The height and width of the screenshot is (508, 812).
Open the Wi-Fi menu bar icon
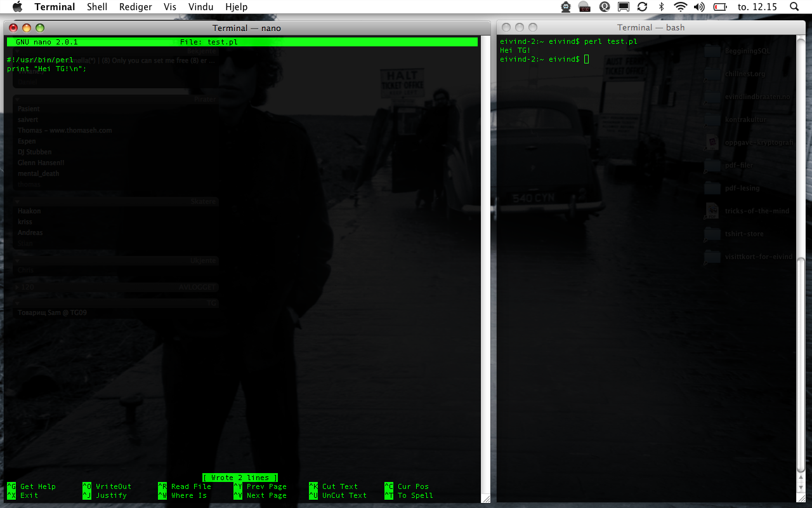(680, 7)
